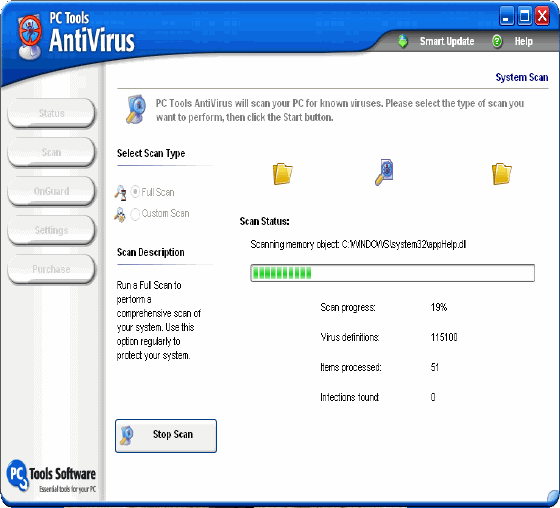
Task: Click the right yellow folder icon
Action: pyautogui.click(x=501, y=174)
